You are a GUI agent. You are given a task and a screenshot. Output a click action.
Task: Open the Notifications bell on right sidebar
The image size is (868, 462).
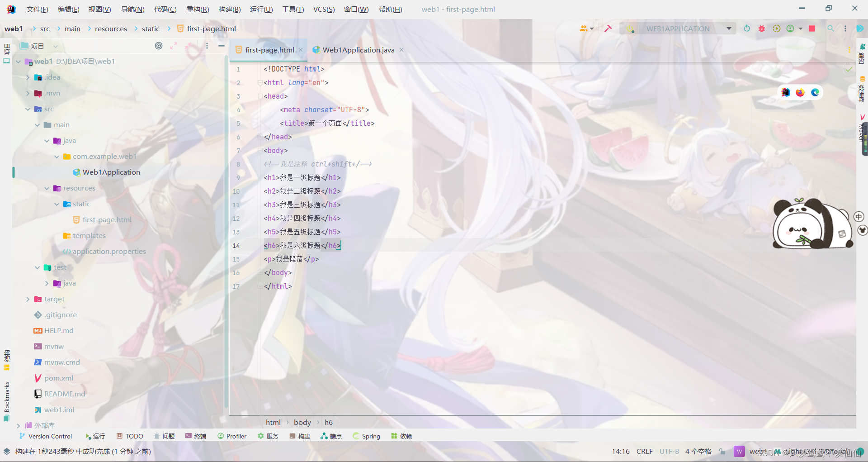(862, 54)
